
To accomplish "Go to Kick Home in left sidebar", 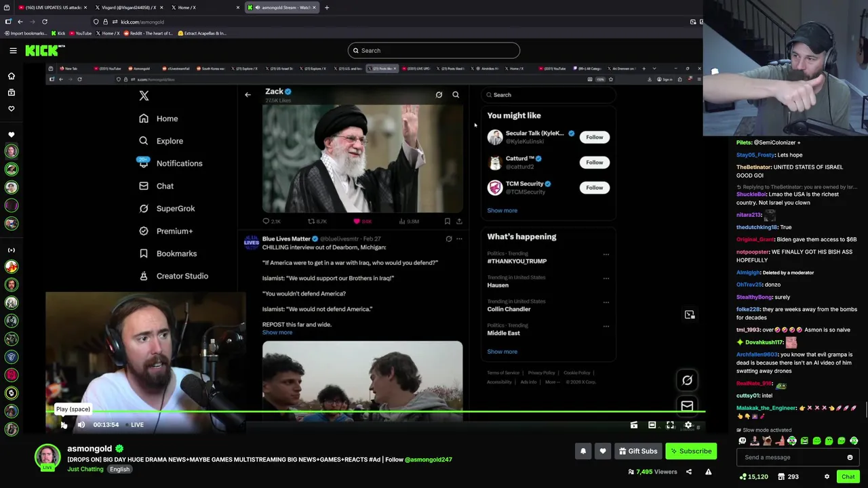I will [x=11, y=76].
